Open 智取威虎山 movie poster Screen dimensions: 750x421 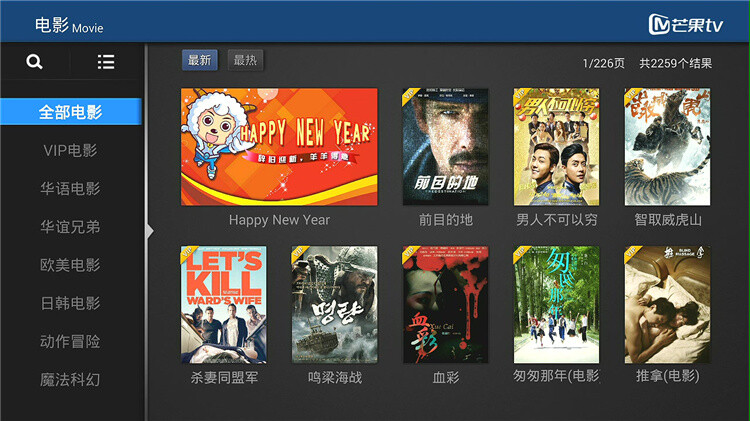667,147
